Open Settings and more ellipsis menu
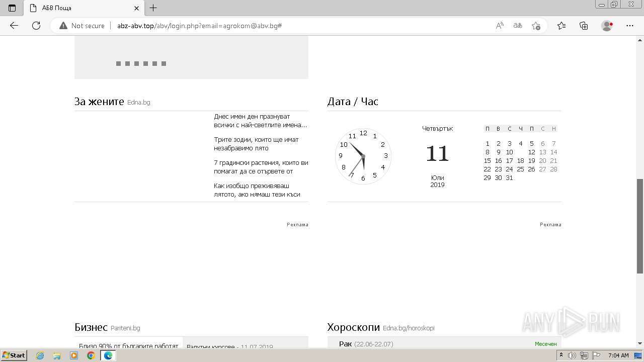644x362 pixels. pyautogui.click(x=630, y=26)
